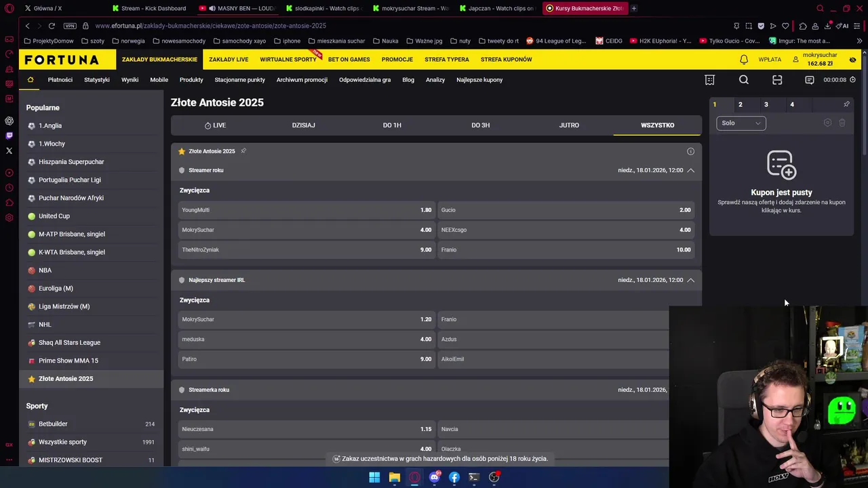The image size is (868, 488).
Task: Open STREFA KUPONÓW menu item
Action: 507,60
